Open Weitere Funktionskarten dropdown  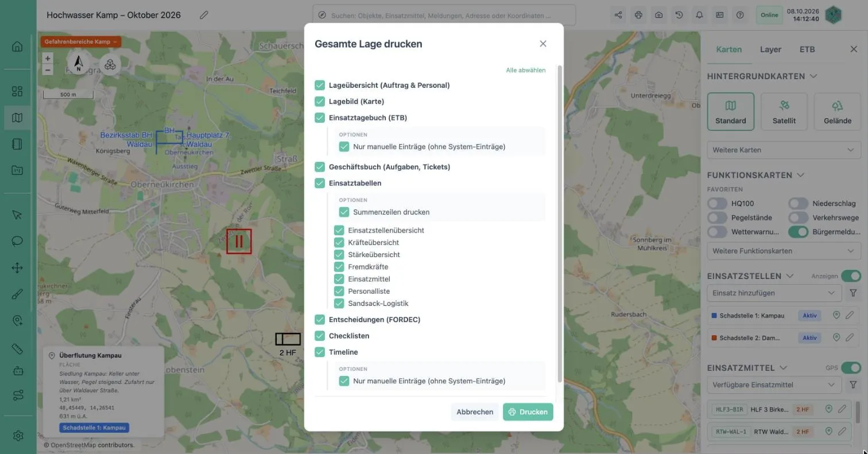(784, 251)
